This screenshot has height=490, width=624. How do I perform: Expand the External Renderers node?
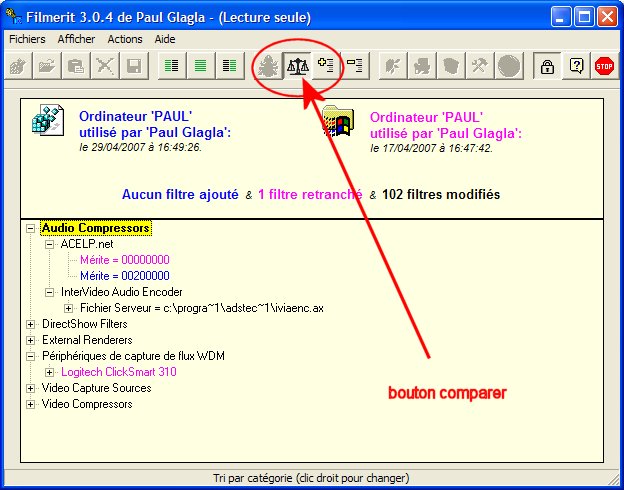point(30,340)
